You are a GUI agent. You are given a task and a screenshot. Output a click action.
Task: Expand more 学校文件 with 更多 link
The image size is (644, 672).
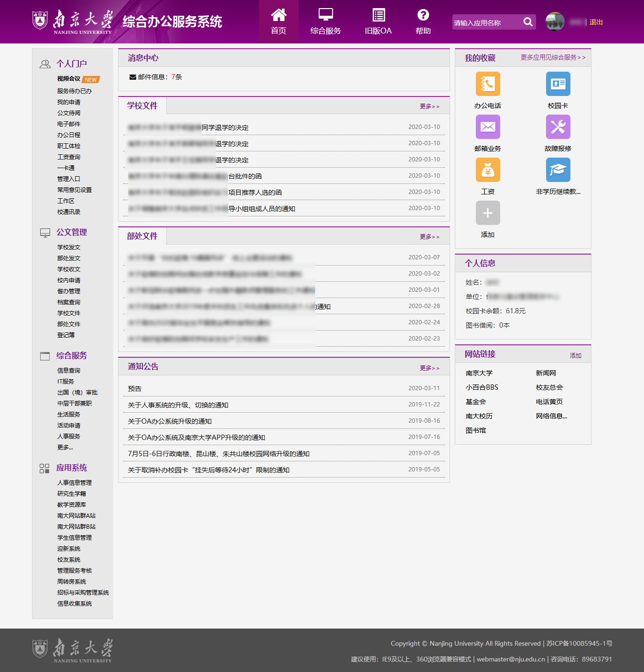pos(429,107)
